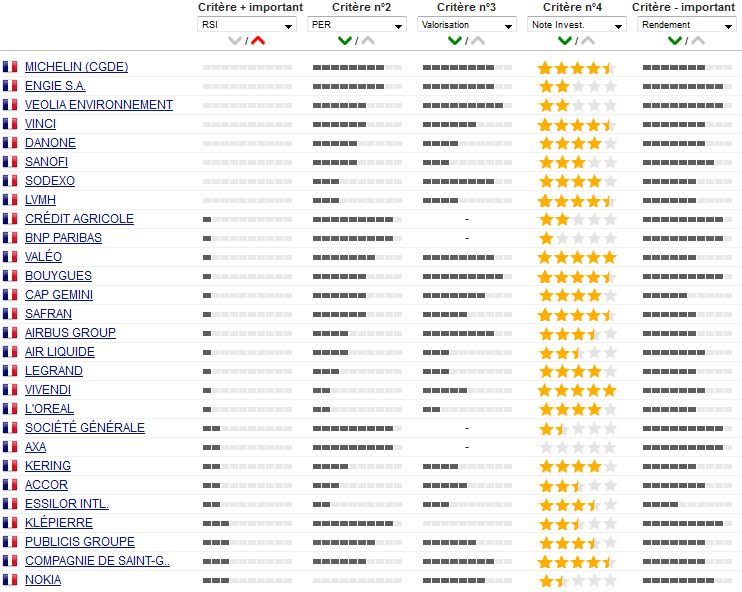This screenshot has height=592, width=742.
Task: Sort Note Invest. descending with green arrow
Action: [x=565, y=41]
